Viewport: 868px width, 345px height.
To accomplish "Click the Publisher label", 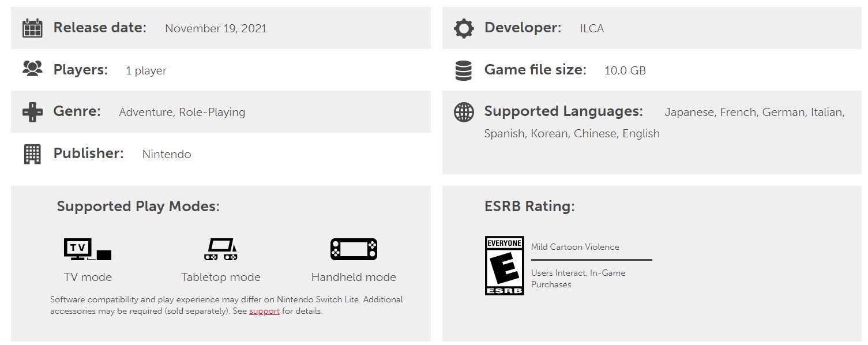I will 88,153.
